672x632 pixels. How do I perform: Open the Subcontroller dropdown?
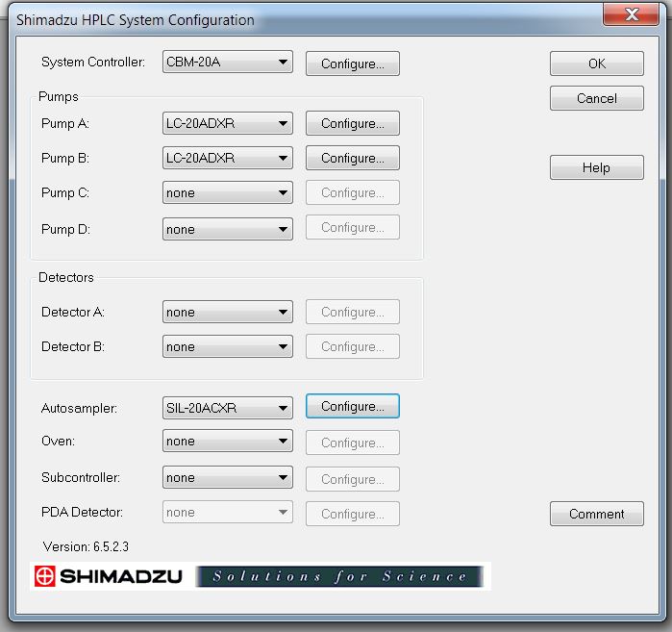coord(228,477)
